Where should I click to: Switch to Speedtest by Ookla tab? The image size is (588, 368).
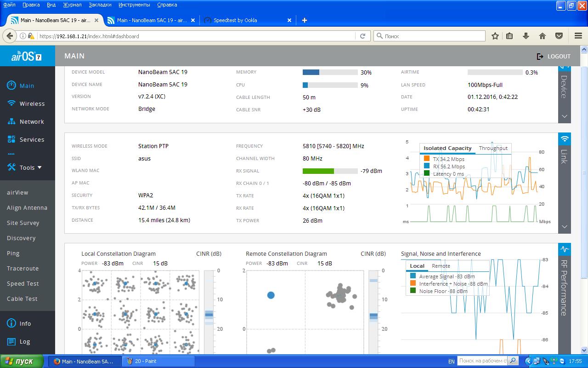pyautogui.click(x=248, y=20)
